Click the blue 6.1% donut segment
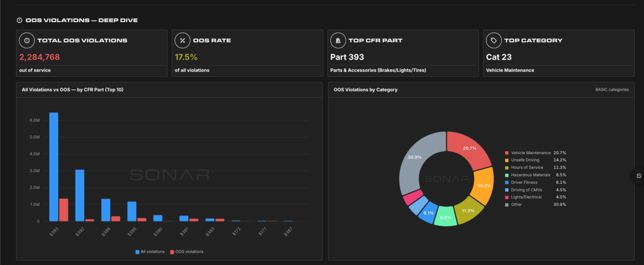 [x=428, y=212]
